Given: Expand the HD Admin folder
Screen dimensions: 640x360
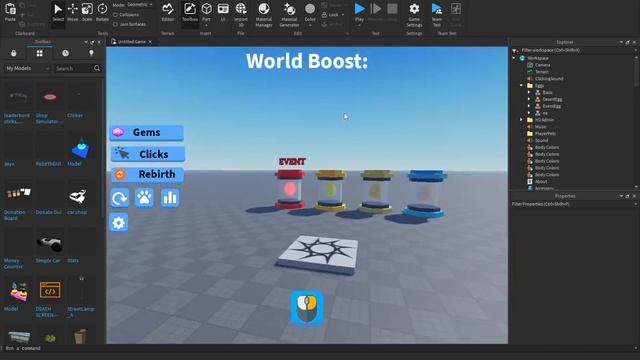Looking at the screenshot, I should (x=521, y=120).
